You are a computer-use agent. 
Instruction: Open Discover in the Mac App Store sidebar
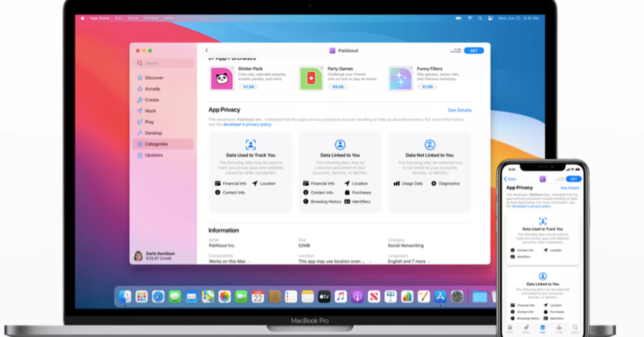click(x=150, y=78)
